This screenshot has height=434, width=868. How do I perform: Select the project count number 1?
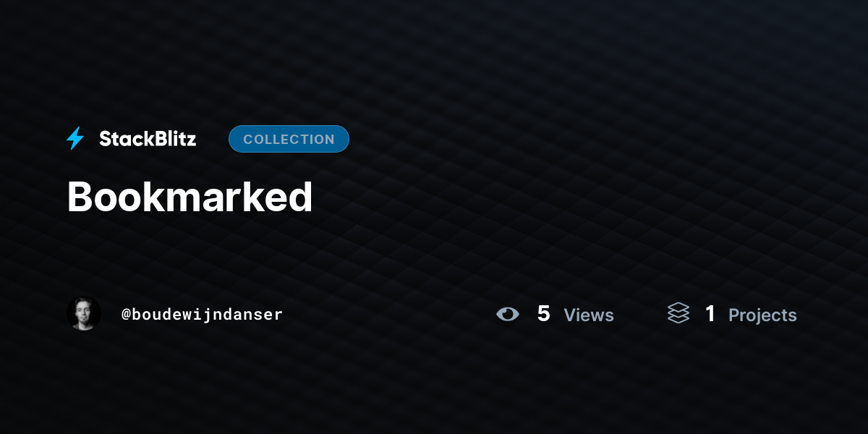[710, 314]
